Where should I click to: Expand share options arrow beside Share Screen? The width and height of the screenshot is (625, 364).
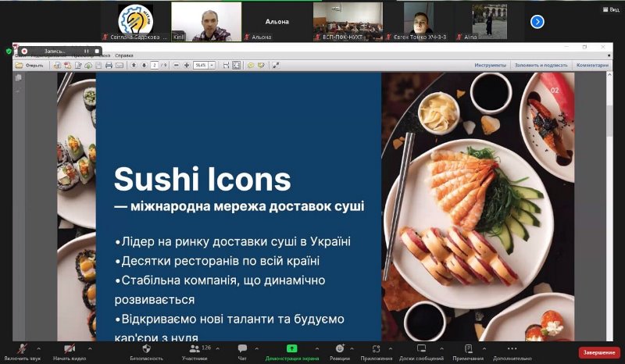317,349
